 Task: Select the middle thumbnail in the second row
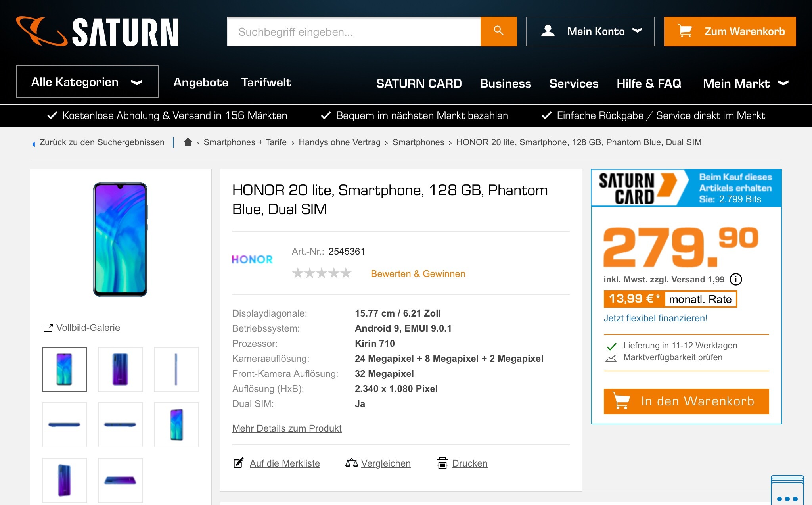tap(121, 425)
